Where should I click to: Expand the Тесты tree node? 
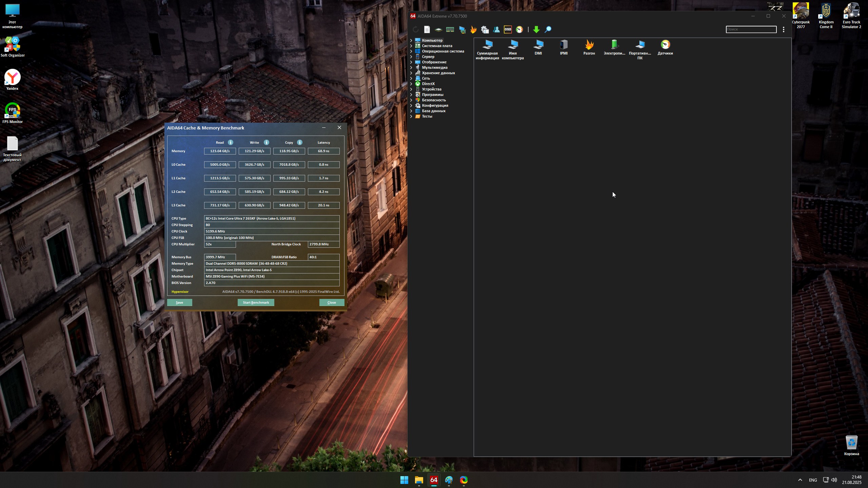click(411, 116)
